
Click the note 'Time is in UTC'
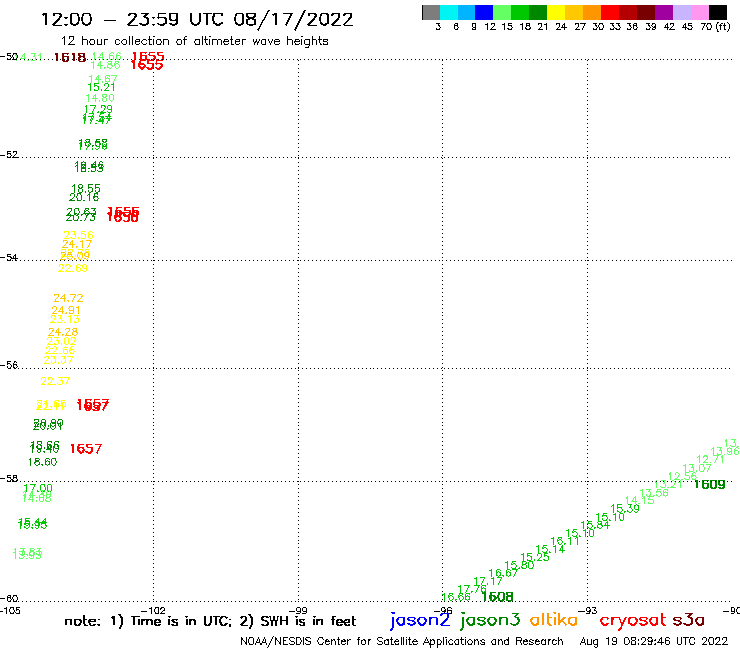click(x=181, y=621)
